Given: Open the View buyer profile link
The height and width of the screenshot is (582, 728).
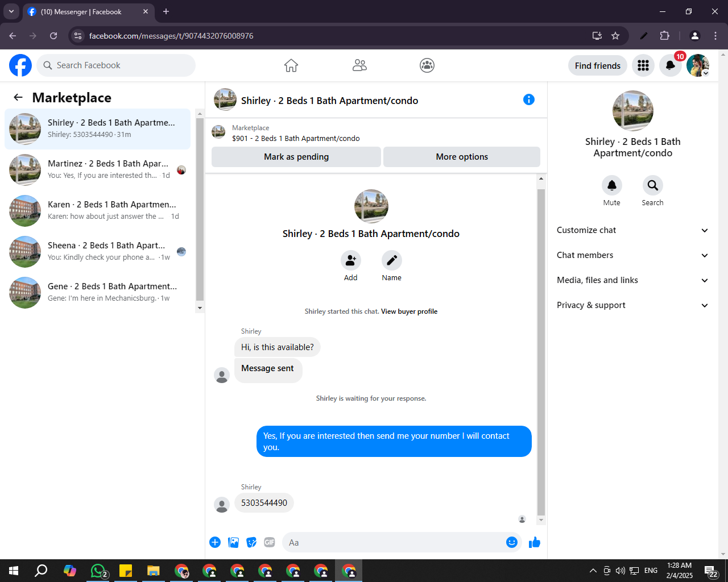Looking at the screenshot, I should [409, 311].
